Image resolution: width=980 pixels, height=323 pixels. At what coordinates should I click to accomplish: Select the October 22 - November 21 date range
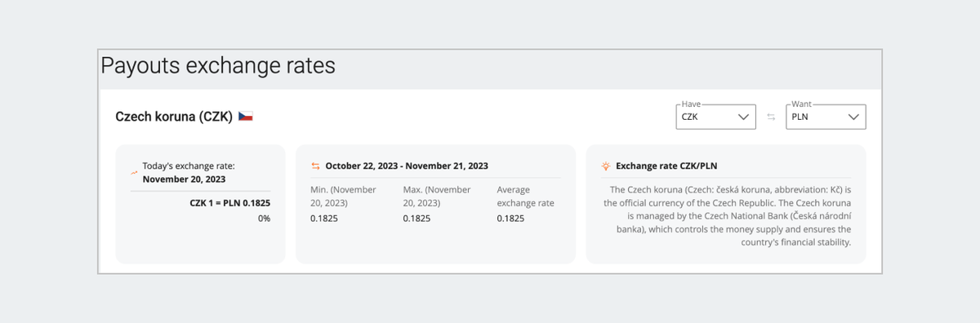407,166
